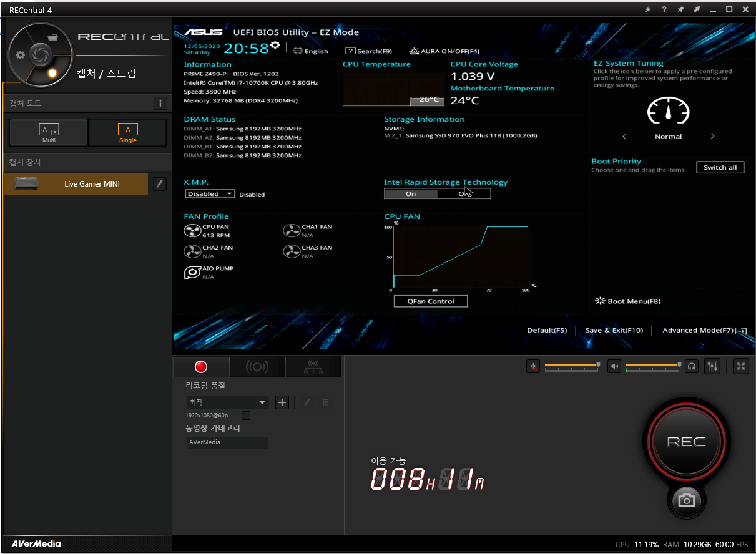The image size is (756, 554).
Task: Select the Capture/Stream orange dot mode
Action: (52, 73)
